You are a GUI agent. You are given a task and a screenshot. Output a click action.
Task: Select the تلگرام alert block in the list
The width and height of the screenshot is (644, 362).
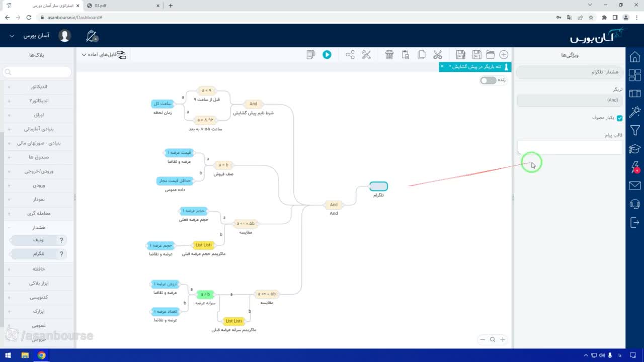point(39,254)
